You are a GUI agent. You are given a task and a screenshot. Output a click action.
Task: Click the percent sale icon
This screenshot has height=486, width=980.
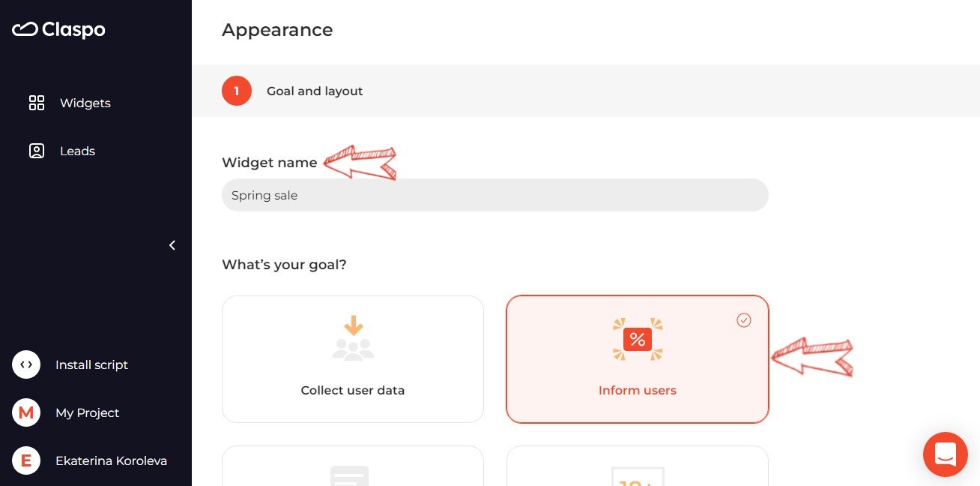[638, 339]
